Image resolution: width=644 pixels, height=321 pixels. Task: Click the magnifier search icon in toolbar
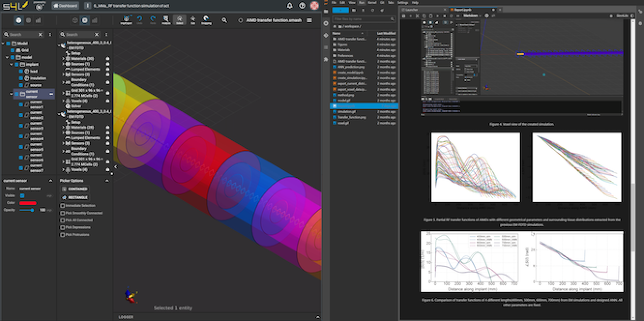[224, 20]
